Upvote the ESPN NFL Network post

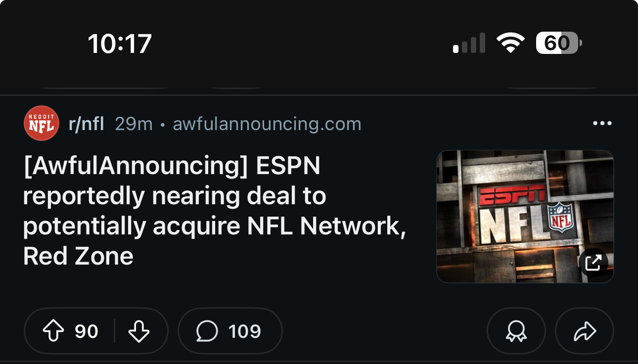tap(54, 331)
